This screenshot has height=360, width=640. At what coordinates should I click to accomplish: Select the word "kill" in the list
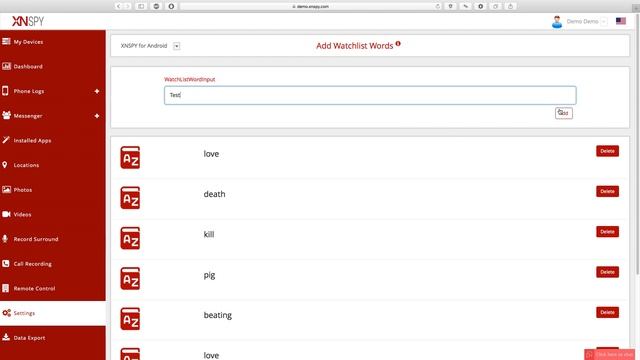click(x=209, y=234)
